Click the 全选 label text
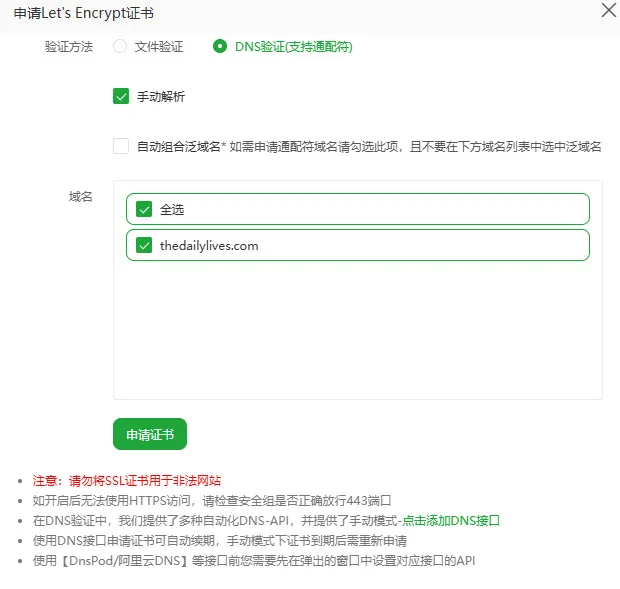This screenshot has width=620, height=589. (x=172, y=210)
